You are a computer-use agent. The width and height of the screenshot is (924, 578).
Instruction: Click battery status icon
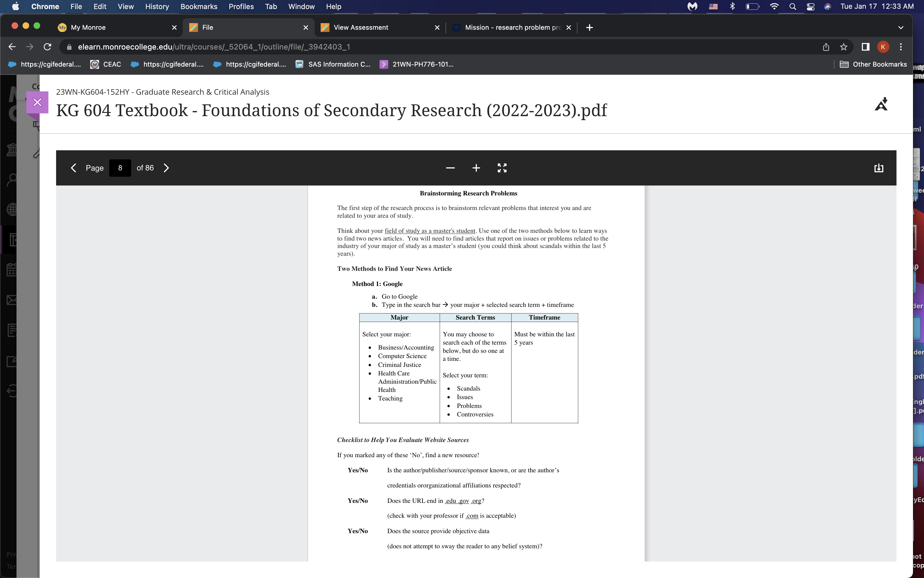pos(753,7)
